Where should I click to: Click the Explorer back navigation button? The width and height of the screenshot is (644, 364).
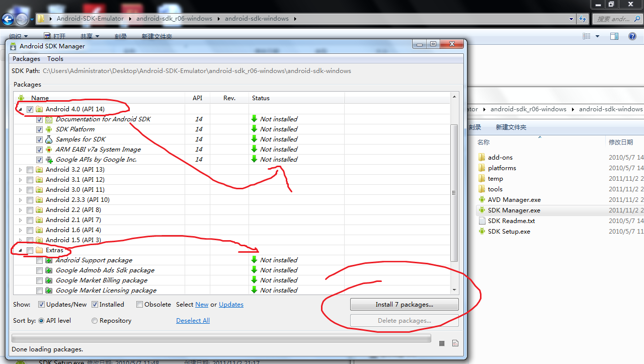tap(8, 19)
